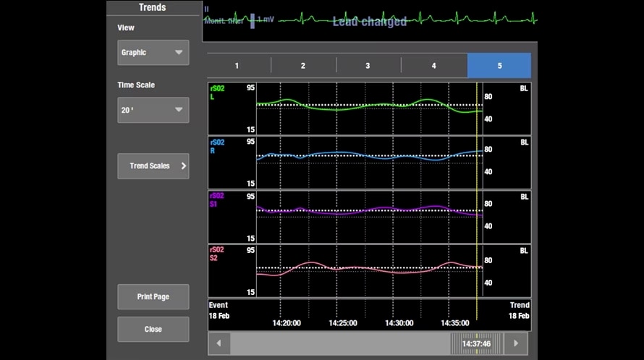
Task: Select the rSO2 S1 trend label
Action: [x=218, y=200]
